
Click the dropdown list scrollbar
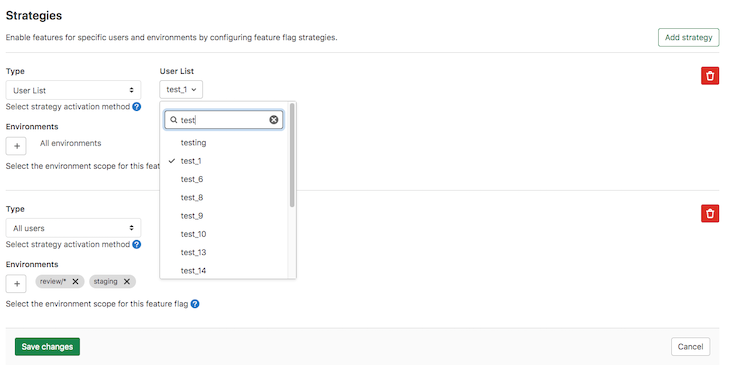coord(292,155)
